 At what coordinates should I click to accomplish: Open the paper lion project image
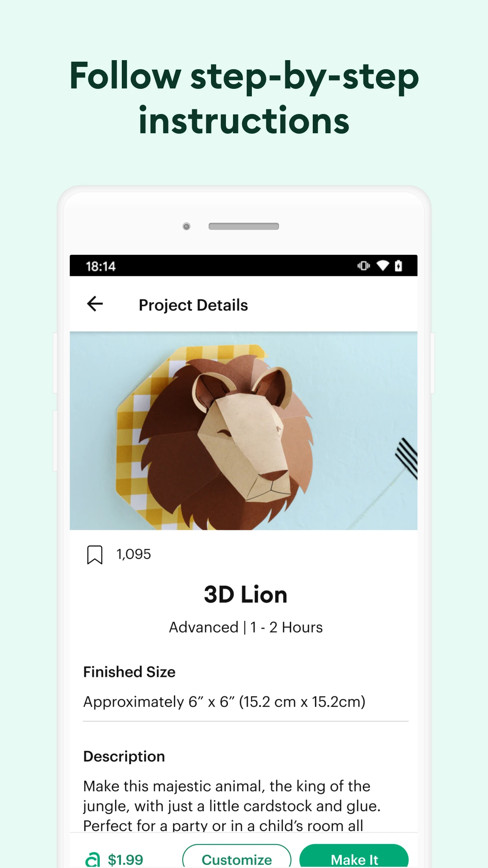244,431
